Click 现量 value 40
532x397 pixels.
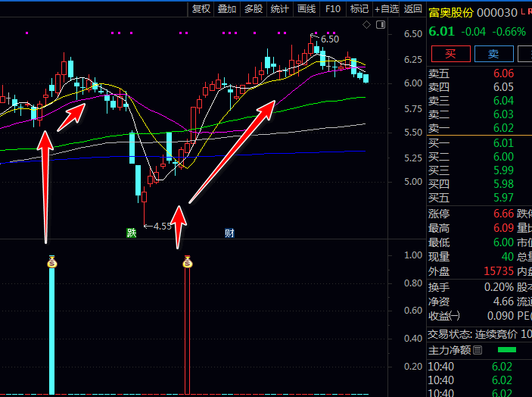[x=508, y=257]
